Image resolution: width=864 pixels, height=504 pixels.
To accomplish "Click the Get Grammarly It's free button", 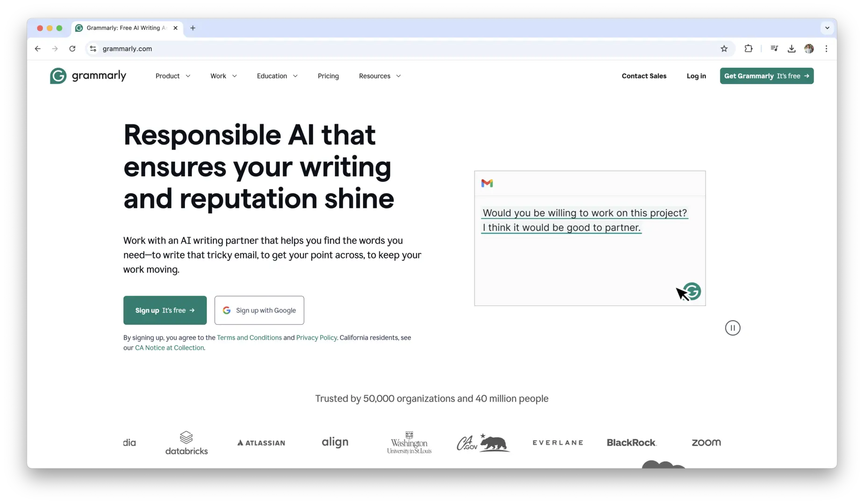I will [x=767, y=76].
